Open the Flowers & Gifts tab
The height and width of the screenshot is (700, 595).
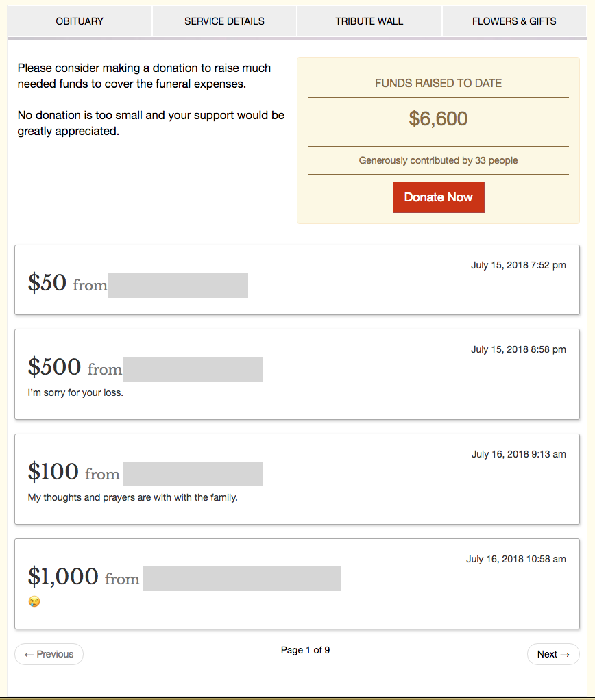pos(514,21)
